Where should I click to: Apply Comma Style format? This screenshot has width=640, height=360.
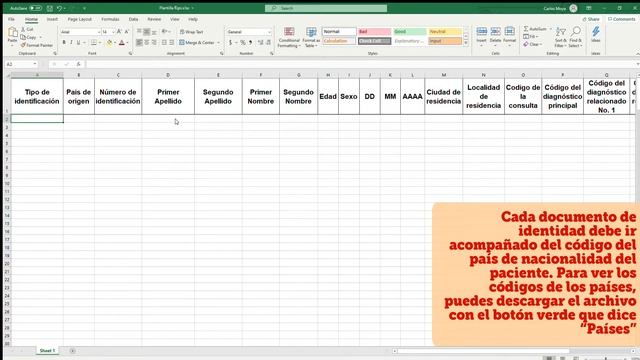click(x=250, y=42)
